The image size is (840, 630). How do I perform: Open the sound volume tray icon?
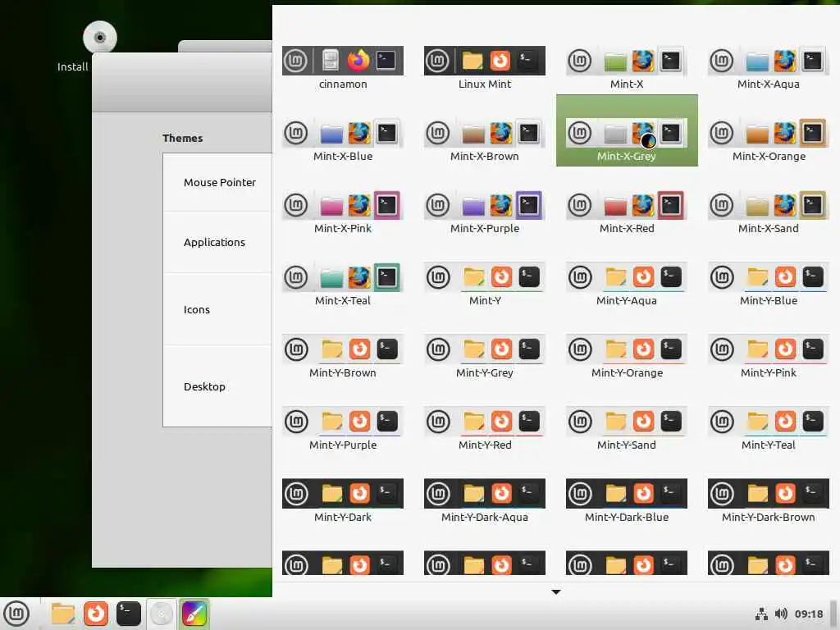[781, 614]
